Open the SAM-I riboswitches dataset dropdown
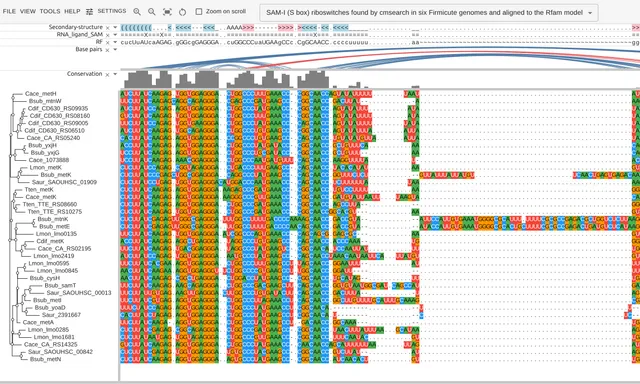640x384 pixels. (x=429, y=13)
